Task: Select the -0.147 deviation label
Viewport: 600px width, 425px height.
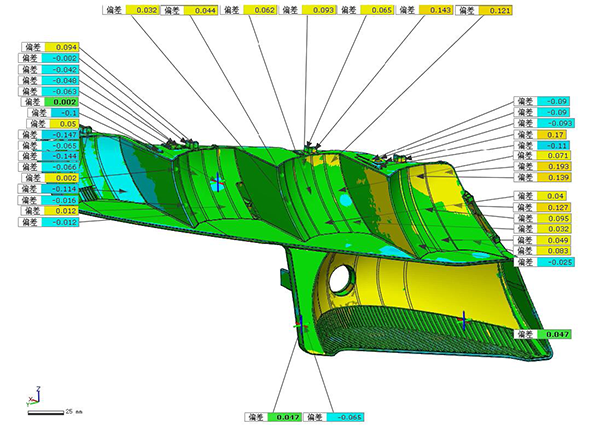Action: pos(65,134)
